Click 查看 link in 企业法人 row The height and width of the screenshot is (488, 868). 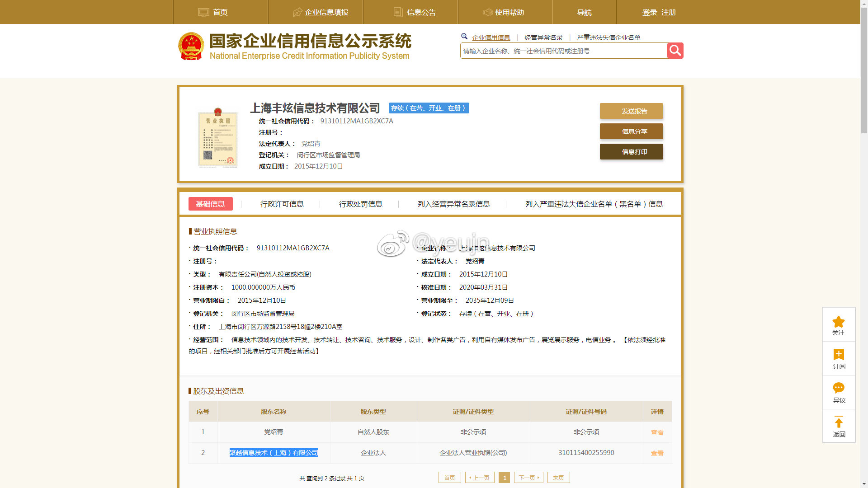(657, 453)
